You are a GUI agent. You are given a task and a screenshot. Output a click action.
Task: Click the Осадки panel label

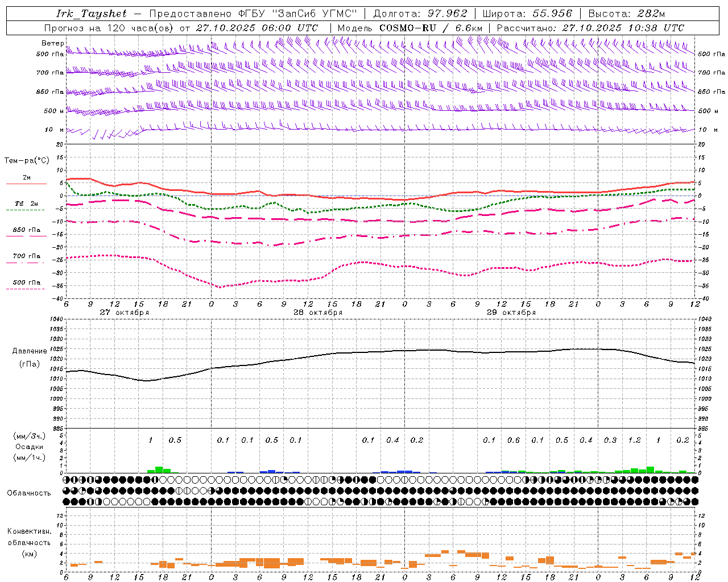[x=30, y=447]
